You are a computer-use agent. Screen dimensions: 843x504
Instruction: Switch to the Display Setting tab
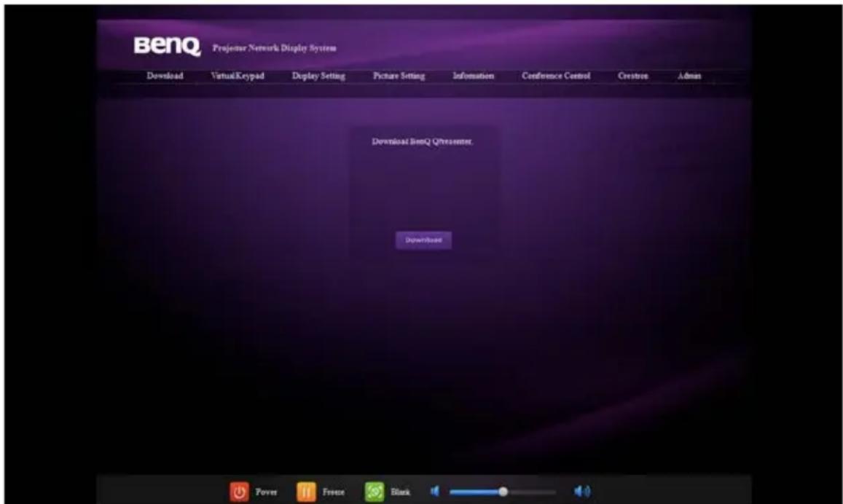click(x=319, y=76)
